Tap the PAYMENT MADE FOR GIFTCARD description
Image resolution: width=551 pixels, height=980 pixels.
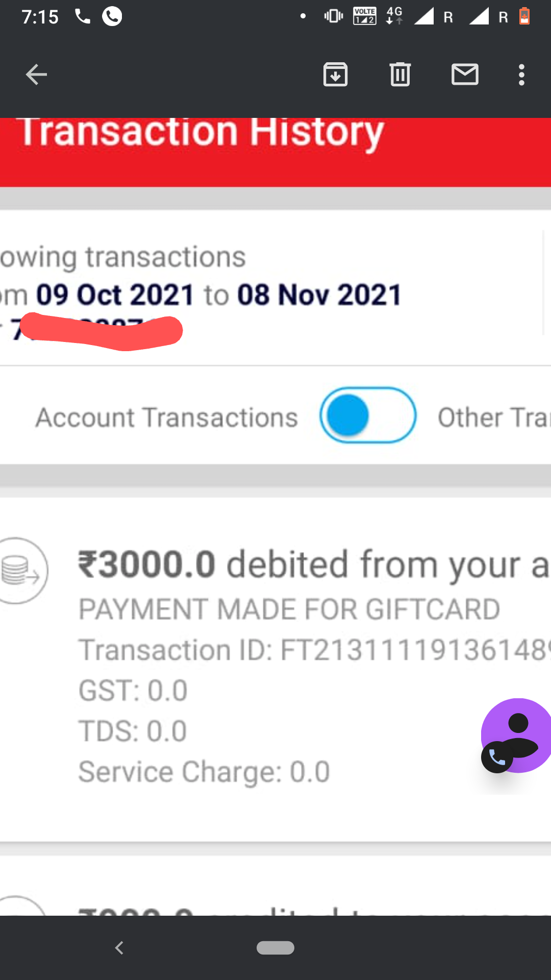[x=289, y=609]
